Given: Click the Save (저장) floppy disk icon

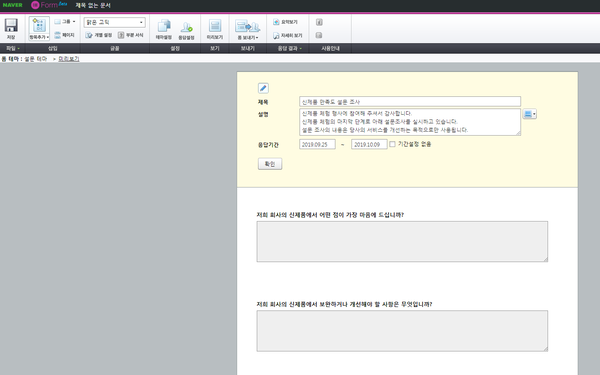Looking at the screenshot, I should tap(11, 25).
